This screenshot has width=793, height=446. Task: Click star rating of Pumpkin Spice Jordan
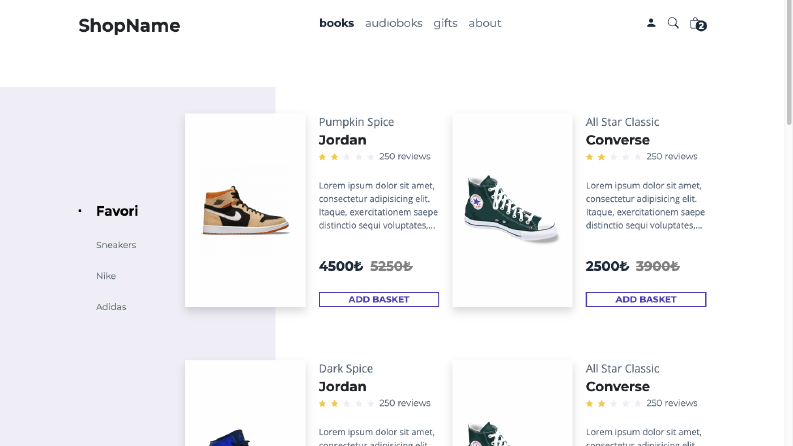[346, 157]
